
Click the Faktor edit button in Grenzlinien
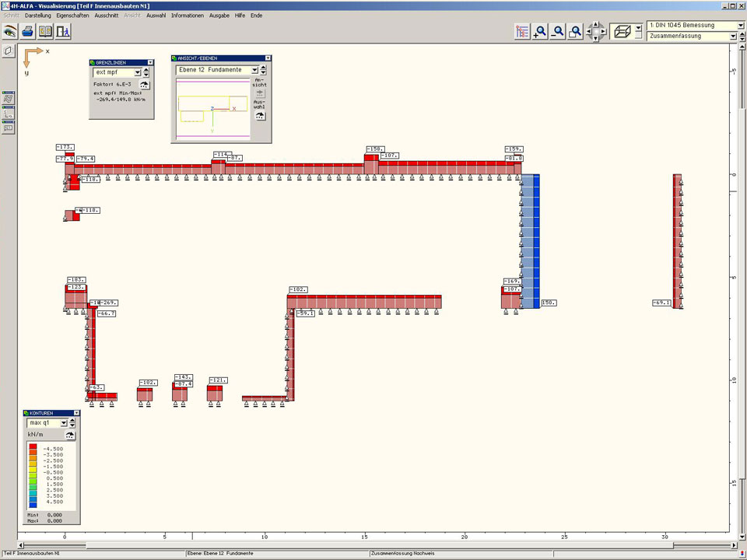tap(145, 84)
